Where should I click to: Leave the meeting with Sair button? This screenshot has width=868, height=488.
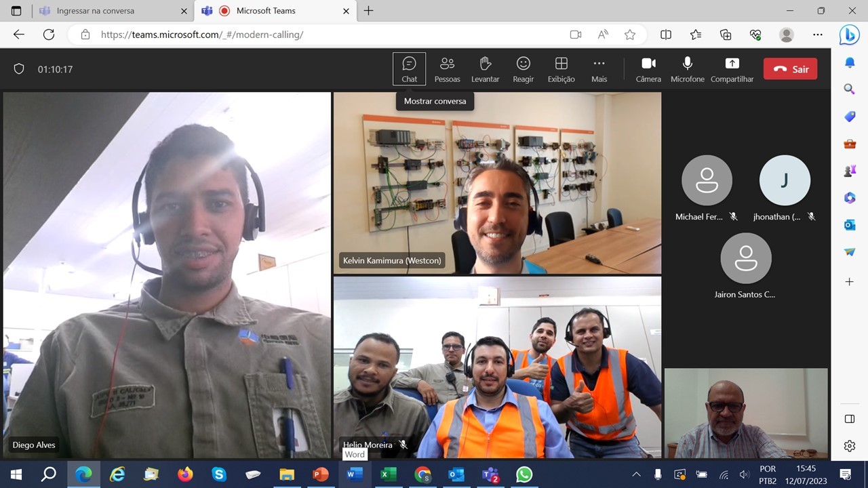coord(790,69)
